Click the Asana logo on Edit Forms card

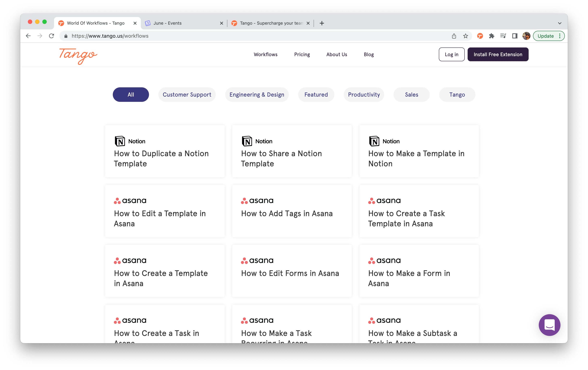pyautogui.click(x=257, y=261)
